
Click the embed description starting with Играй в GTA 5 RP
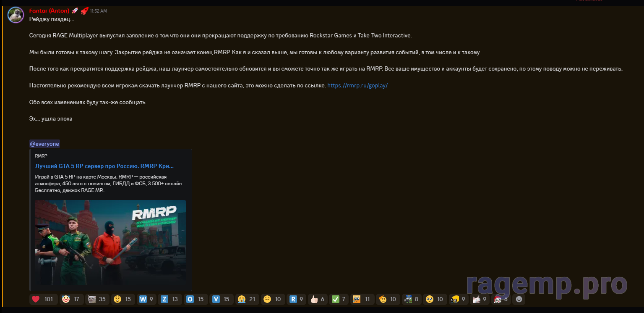pyautogui.click(x=109, y=184)
